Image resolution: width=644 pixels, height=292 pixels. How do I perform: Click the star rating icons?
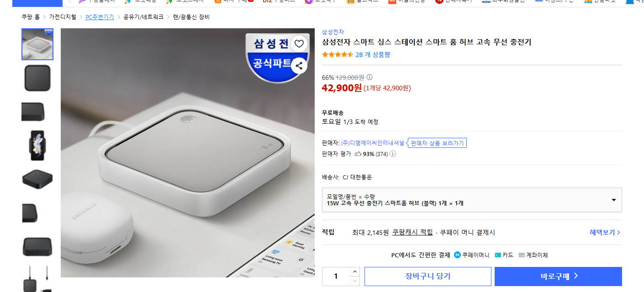[x=338, y=55]
